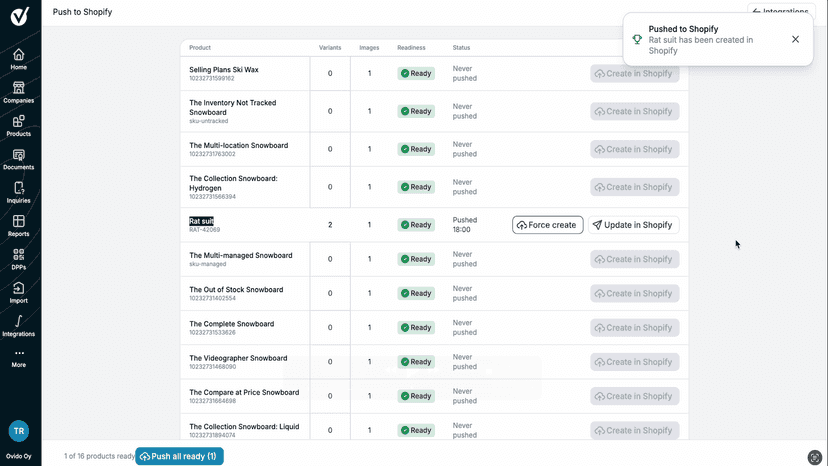
Task: Select the highlighted Rat suit product name
Action: click(x=201, y=221)
